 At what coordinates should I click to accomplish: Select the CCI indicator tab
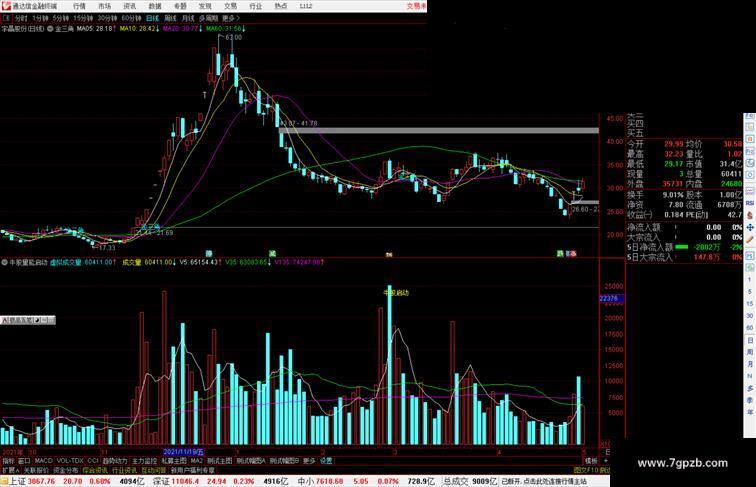pos(93,461)
